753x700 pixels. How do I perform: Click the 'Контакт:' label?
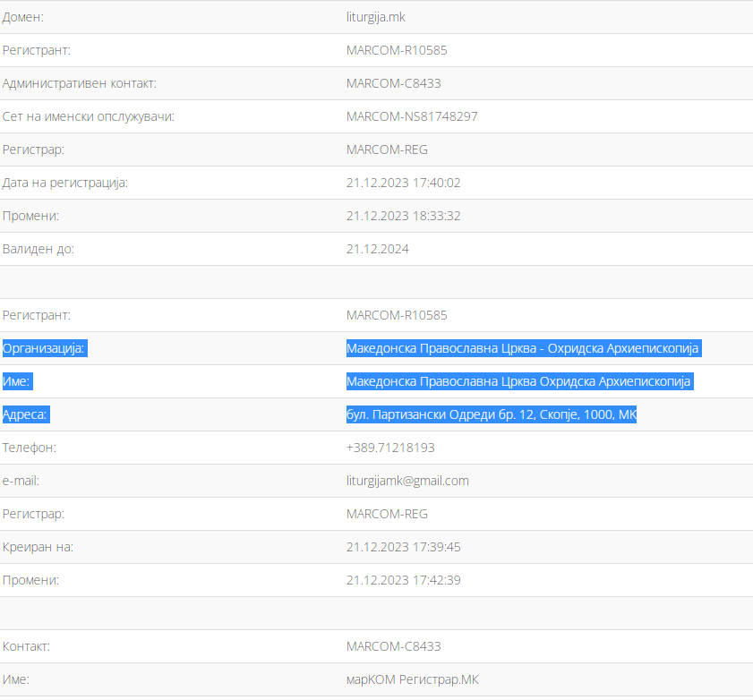26,646
